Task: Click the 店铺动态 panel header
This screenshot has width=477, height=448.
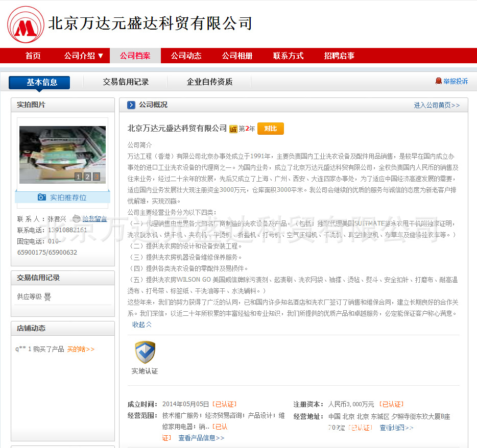Action: click(x=63, y=329)
